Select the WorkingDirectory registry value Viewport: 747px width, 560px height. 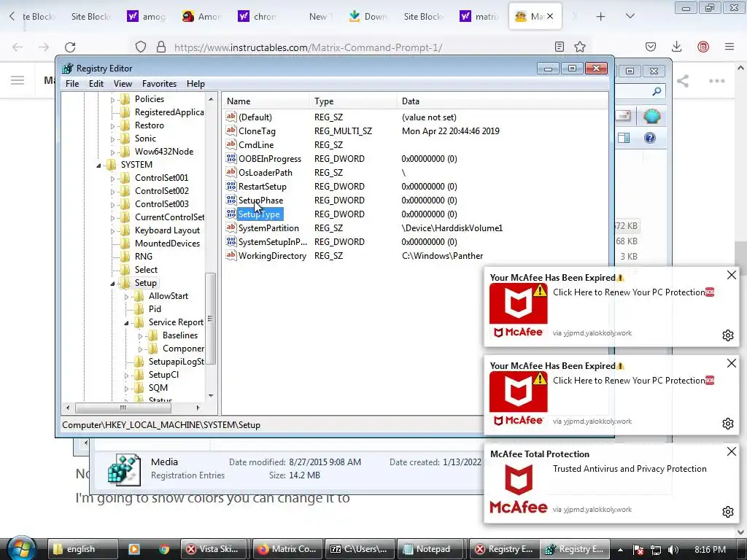click(272, 256)
